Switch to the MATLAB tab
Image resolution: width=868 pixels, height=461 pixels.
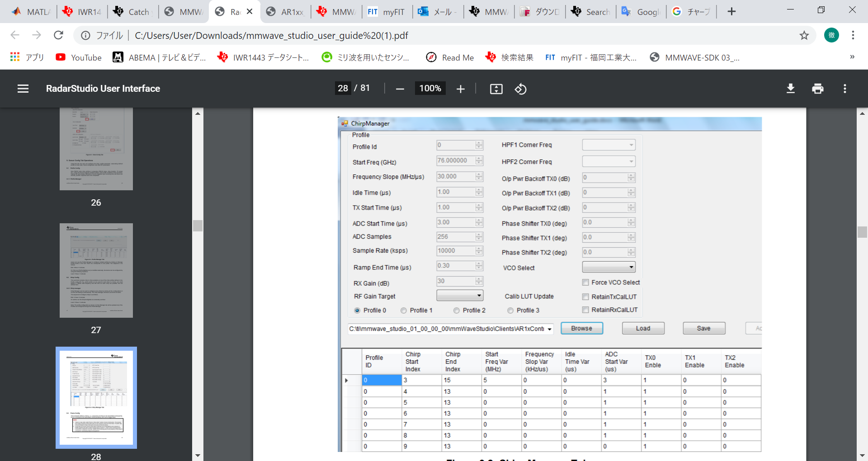coord(31,12)
